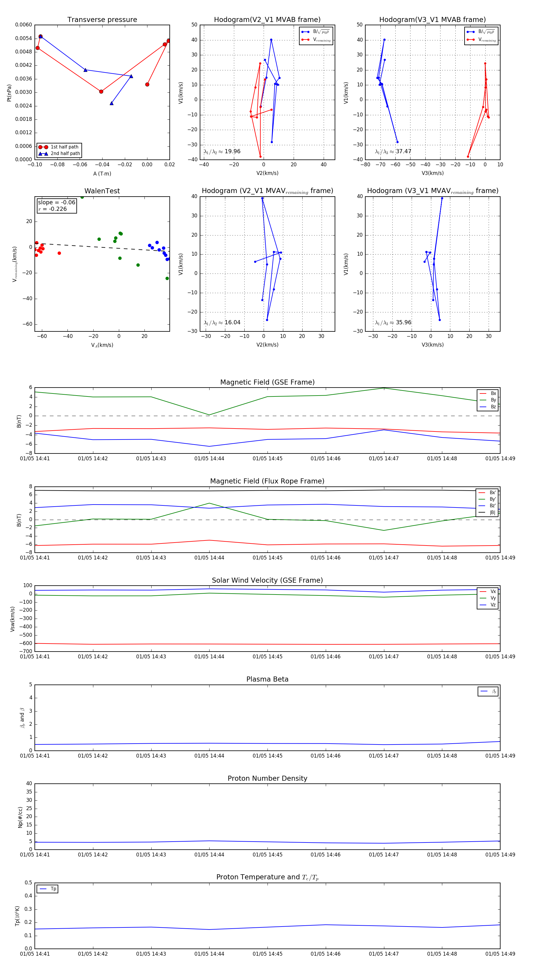Click the "Plasma Beta" plot title

267,679
